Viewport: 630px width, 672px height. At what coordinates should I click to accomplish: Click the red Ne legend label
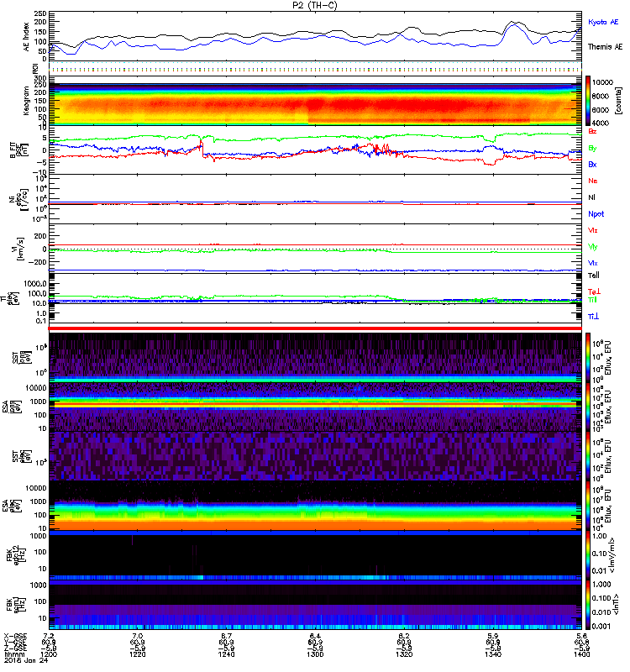coord(593,181)
